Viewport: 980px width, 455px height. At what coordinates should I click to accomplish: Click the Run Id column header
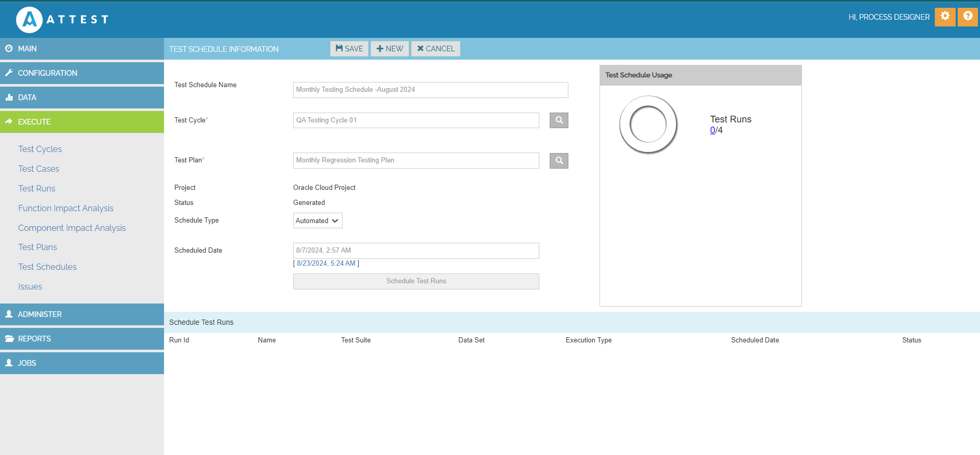coord(179,340)
